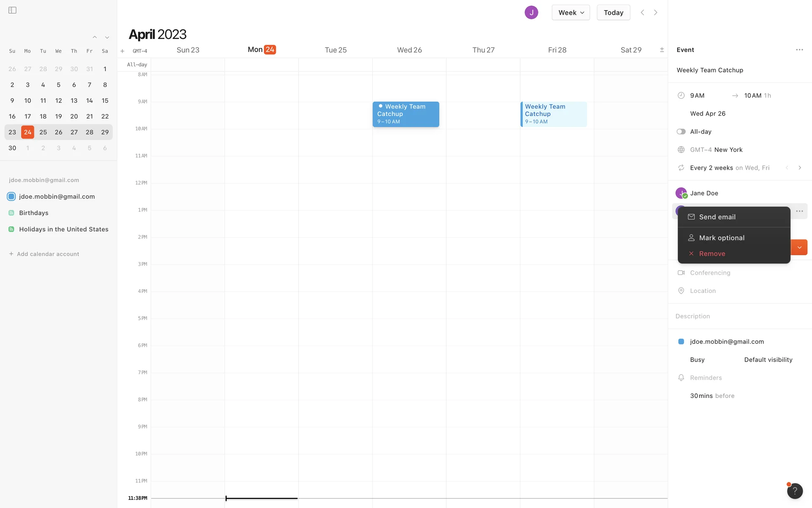812x508 pixels.
Task: Toggle Birthdays calendar visibility
Action: tap(11, 213)
